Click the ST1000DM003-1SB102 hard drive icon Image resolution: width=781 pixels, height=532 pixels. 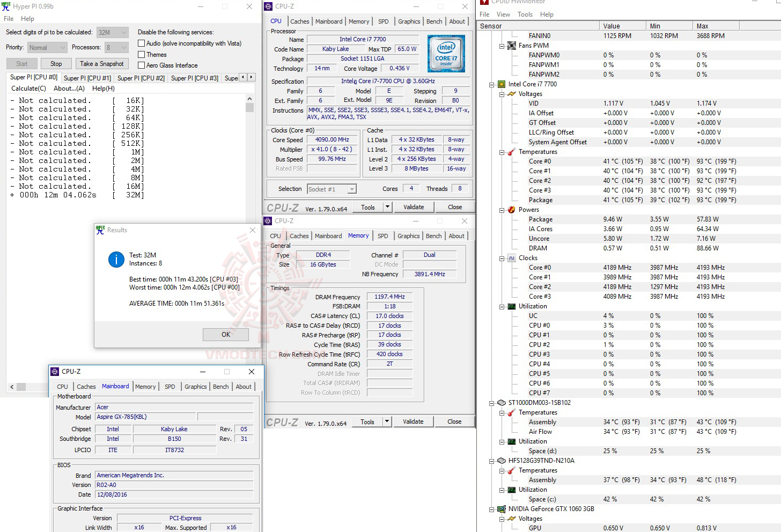(x=502, y=403)
